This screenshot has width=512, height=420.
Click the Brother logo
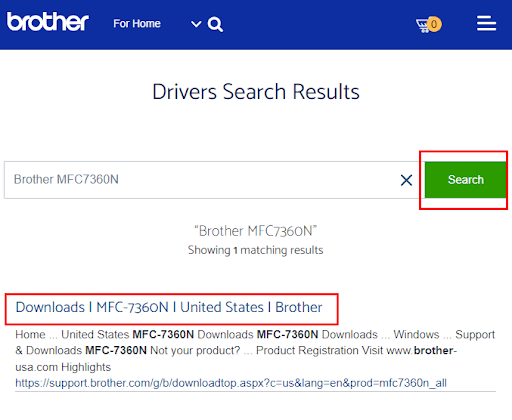pyautogui.click(x=48, y=22)
